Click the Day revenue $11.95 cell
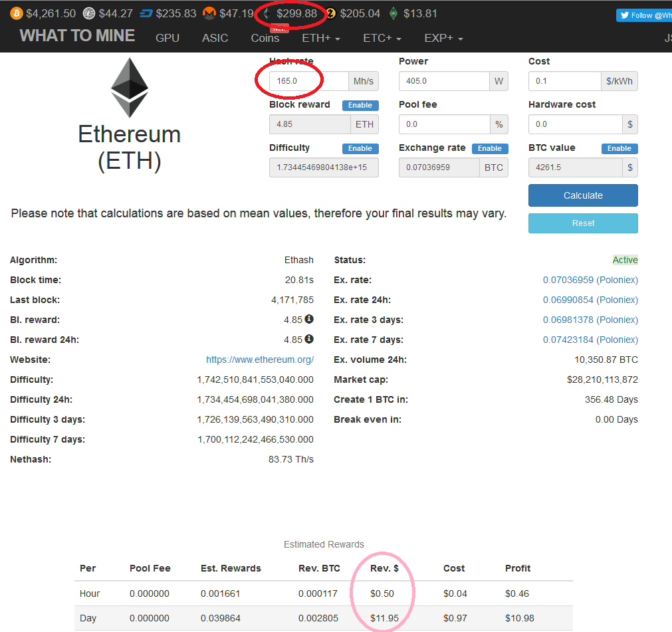The width and height of the screenshot is (672, 632). [384, 618]
